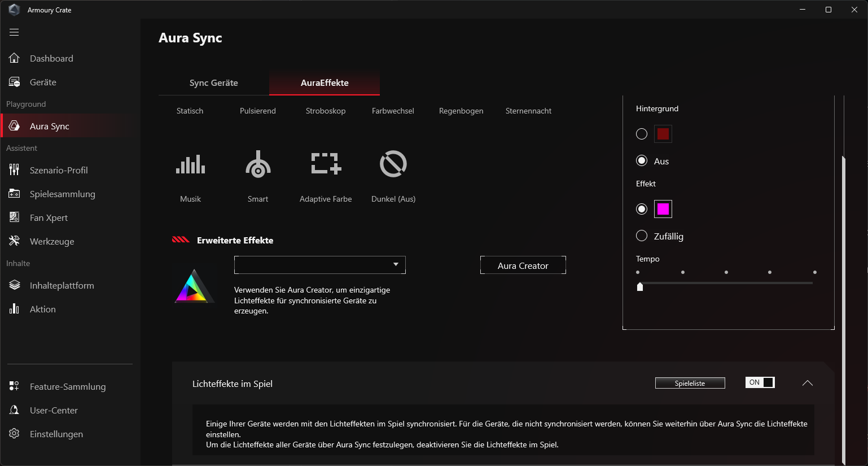Click the Tempo label text
Viewport: 868px width, 466px height.
(x=647, y=259)
